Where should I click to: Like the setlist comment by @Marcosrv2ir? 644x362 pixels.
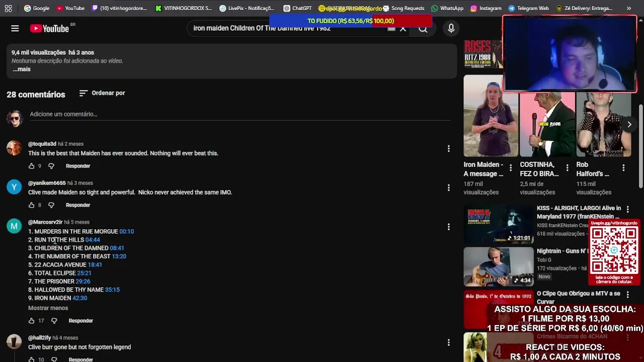[x=31, y=321]
